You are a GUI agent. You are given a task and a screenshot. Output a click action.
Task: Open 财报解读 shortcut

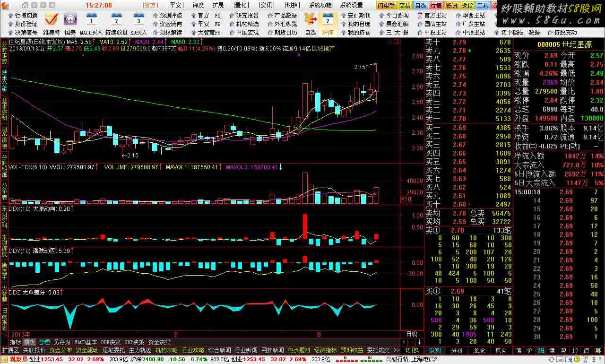[167, 32]
